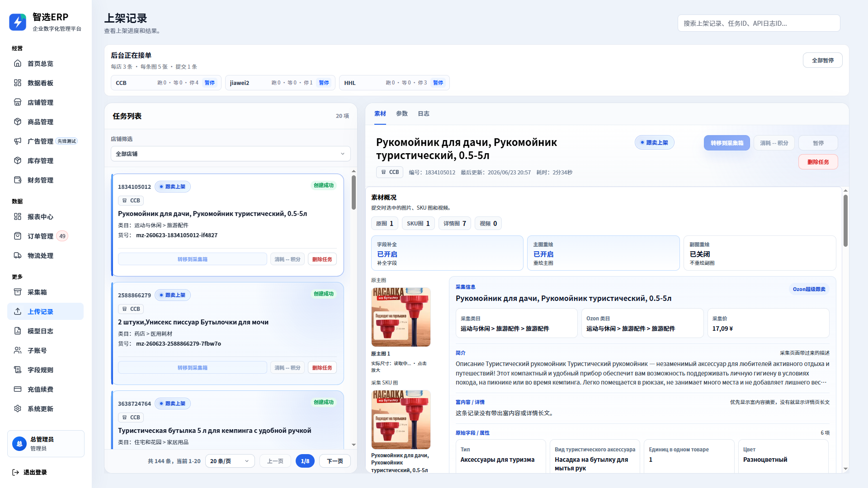Click the 暂停 button in detail header
Screen dimensions: 868x488
coord(818,143)
